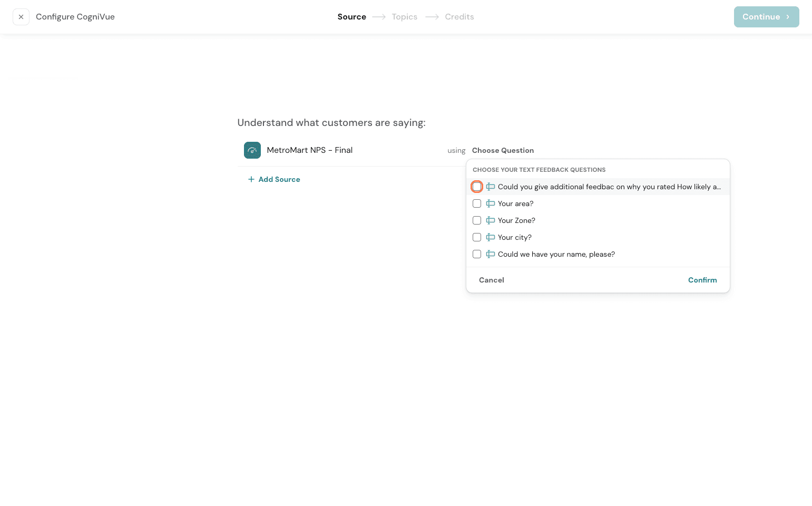
Task: Collapse the Choose Question dropdown
Action: pyautogui.click(x=503, y=150)
